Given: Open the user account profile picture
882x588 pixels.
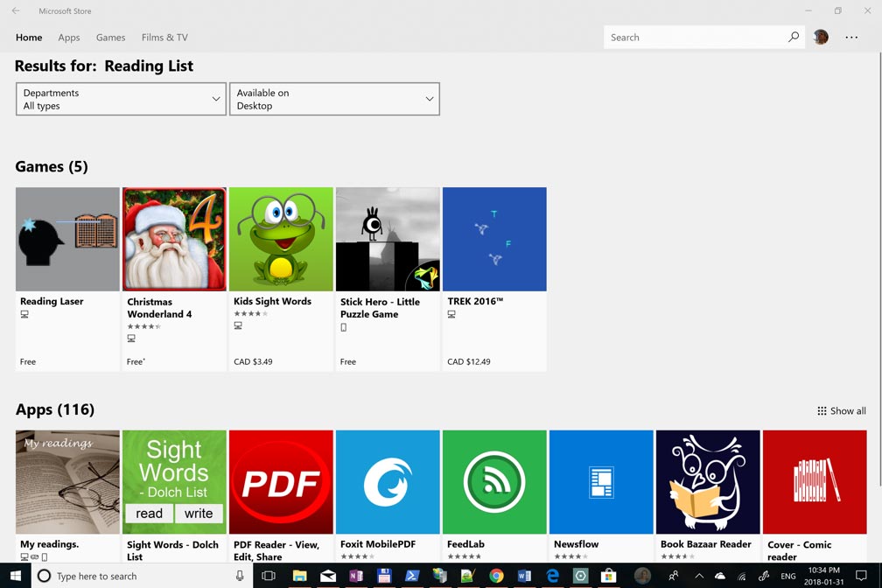Looking at the screenshot, I should pyautogui.click(x=821, y=37).
